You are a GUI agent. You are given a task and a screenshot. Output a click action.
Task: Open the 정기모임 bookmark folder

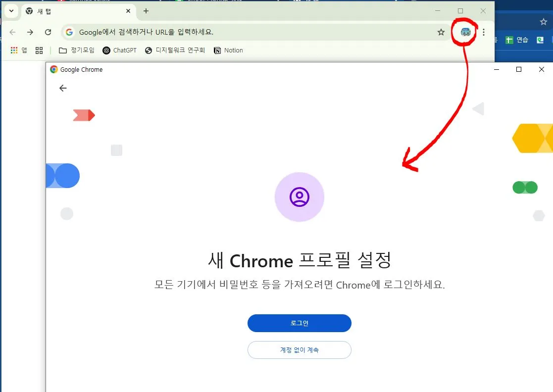click(77, 50)
